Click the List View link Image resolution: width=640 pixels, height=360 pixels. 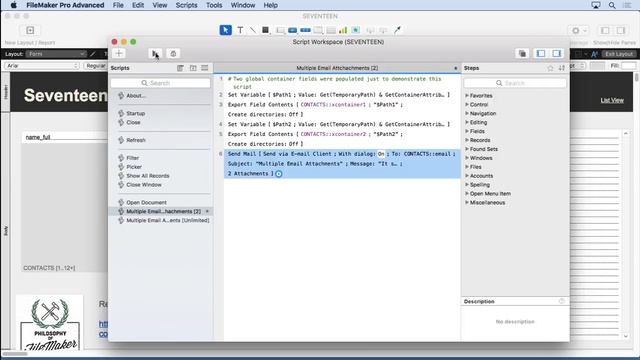click(x=612, y=100)
